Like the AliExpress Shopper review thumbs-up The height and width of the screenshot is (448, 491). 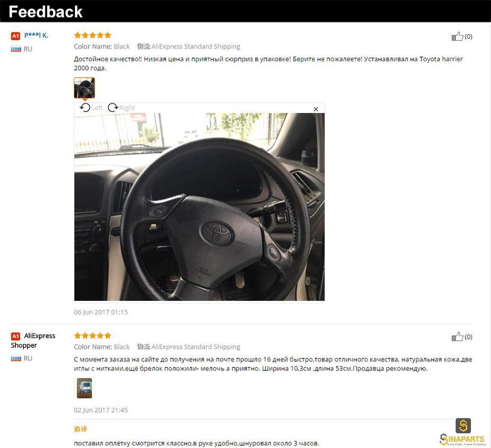(x=462, y=337)
